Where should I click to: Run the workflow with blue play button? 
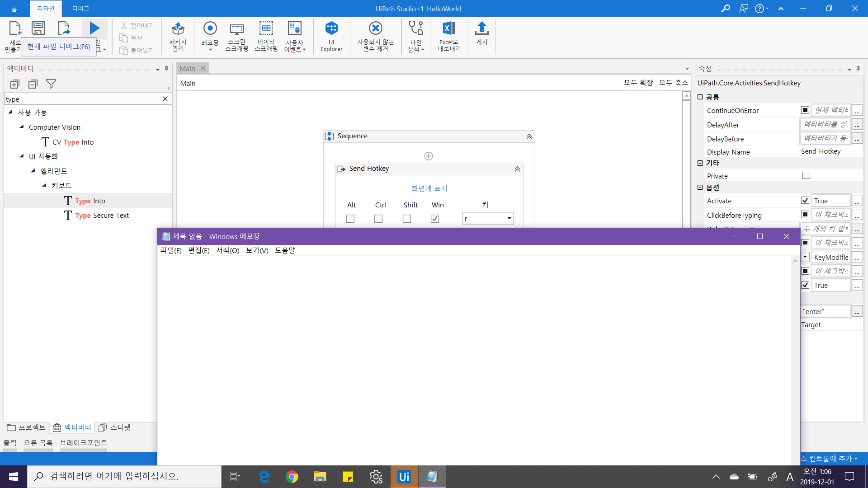click(94, 28)
